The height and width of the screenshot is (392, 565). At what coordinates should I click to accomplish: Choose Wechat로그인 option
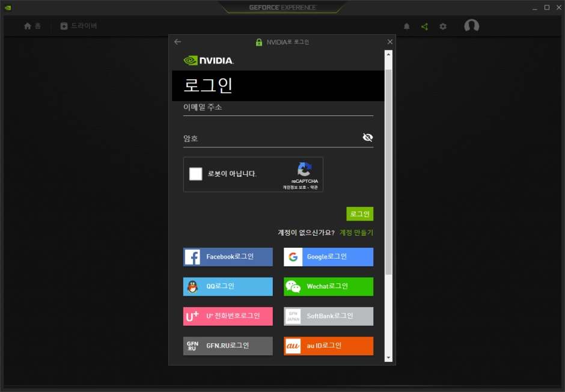(328, 287)
